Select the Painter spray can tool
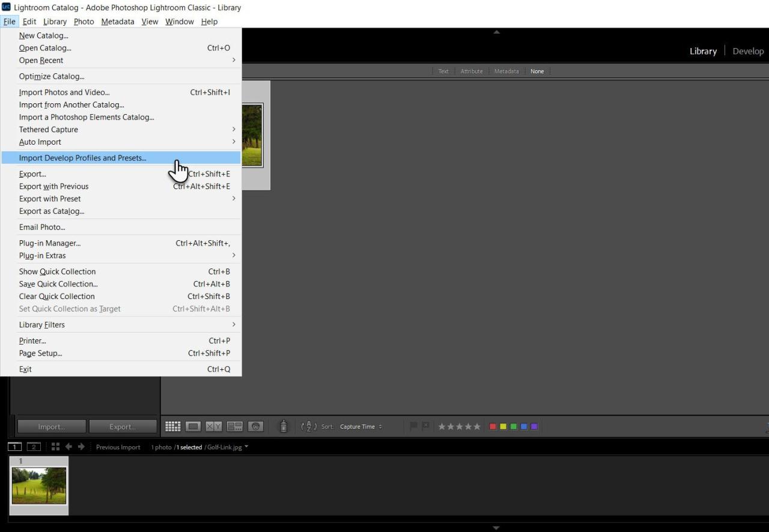769x532 pixels. pyautogui.click(x=284, y=426)
